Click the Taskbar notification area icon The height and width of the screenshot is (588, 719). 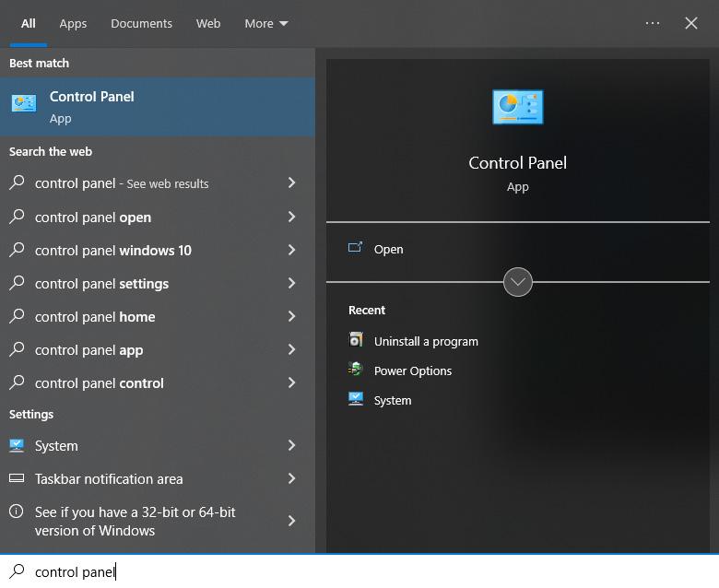pyautogui.click(x=17, y=478)
